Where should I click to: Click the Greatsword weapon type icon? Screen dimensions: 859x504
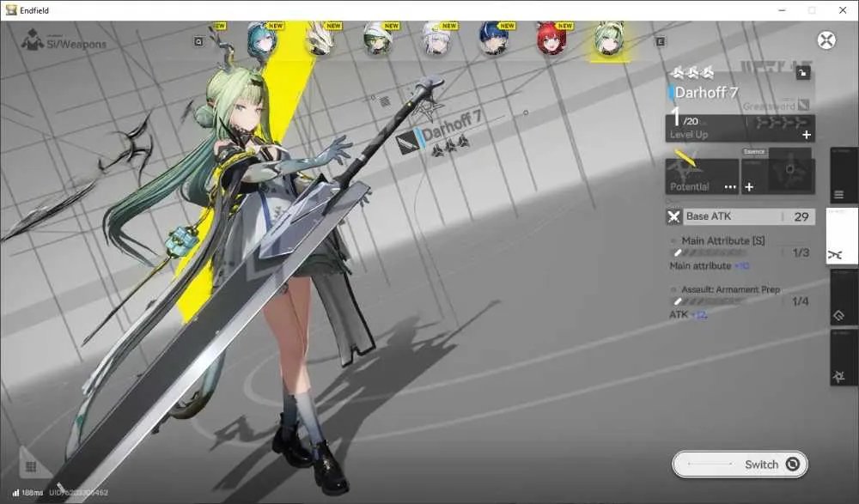click(x=804, y=105)
